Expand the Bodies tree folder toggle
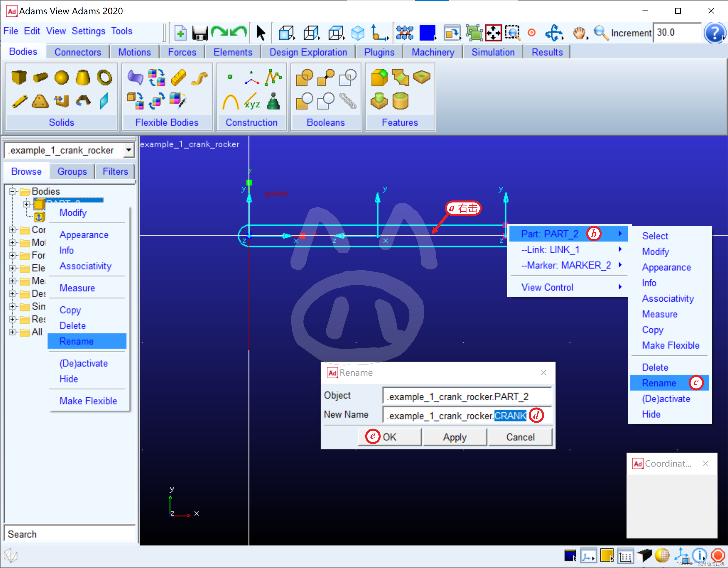Viewport: 728px width, 568px height. [x=12, y=191]
